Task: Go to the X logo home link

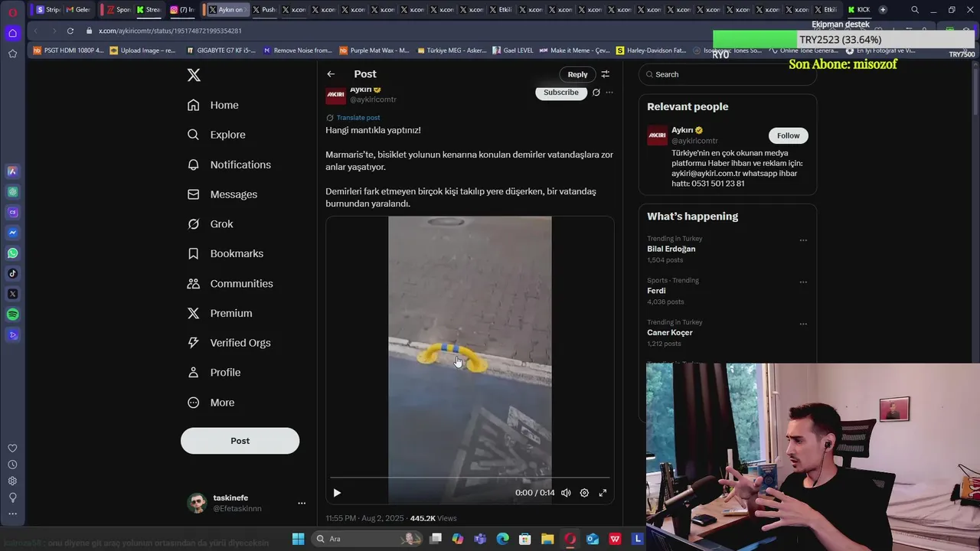Action: pos(194,75)
